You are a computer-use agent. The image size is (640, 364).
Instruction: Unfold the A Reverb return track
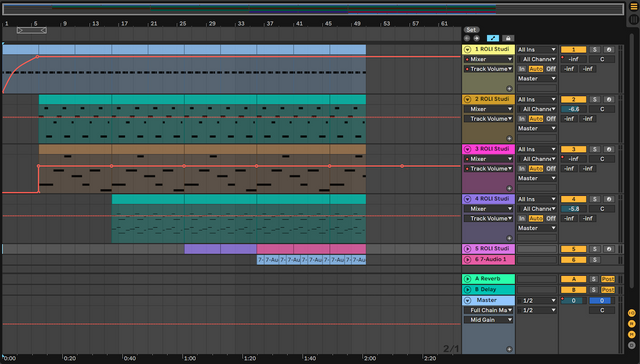pos(467,279)
